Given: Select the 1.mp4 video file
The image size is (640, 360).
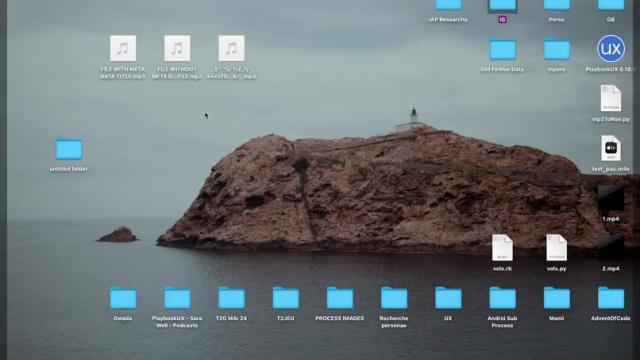Looking at the screenshot, I should click(611, 199).
